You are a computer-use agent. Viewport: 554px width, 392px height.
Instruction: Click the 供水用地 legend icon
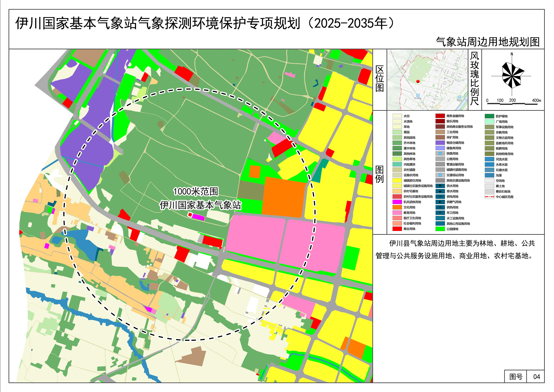[440, 186]
